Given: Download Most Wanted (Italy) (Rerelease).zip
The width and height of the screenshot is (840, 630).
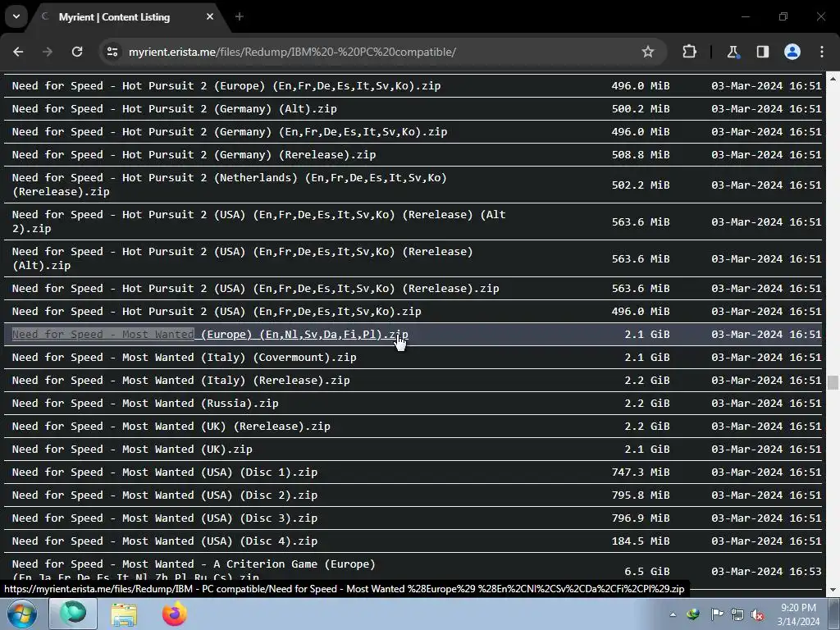Looking at the screenshot, I should coord(180,381).
